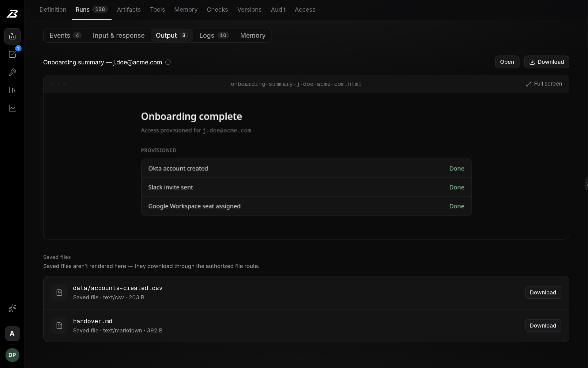
Task: Go to the Tools tab
Action: click(x=157, y=10)
